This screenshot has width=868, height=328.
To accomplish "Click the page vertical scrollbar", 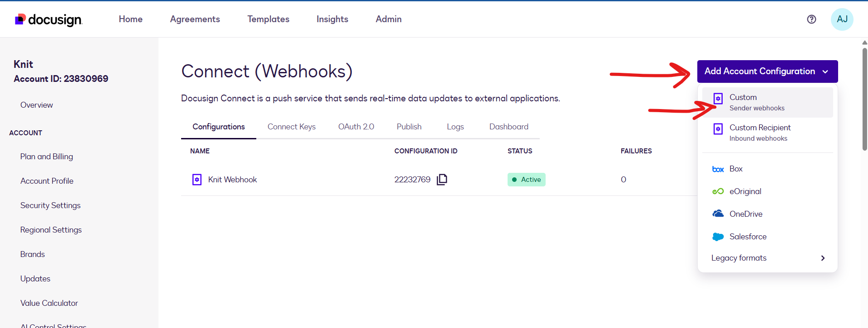I will (864, 99).
